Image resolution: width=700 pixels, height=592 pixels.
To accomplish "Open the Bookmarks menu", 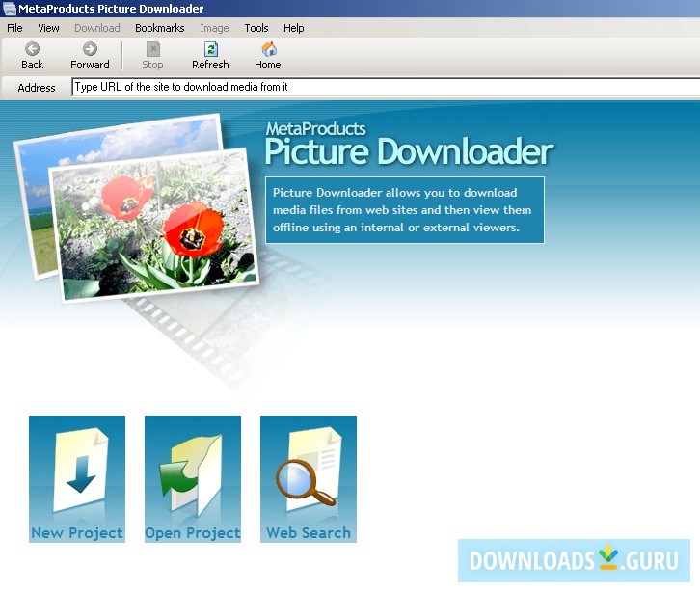I will [160, 28].
